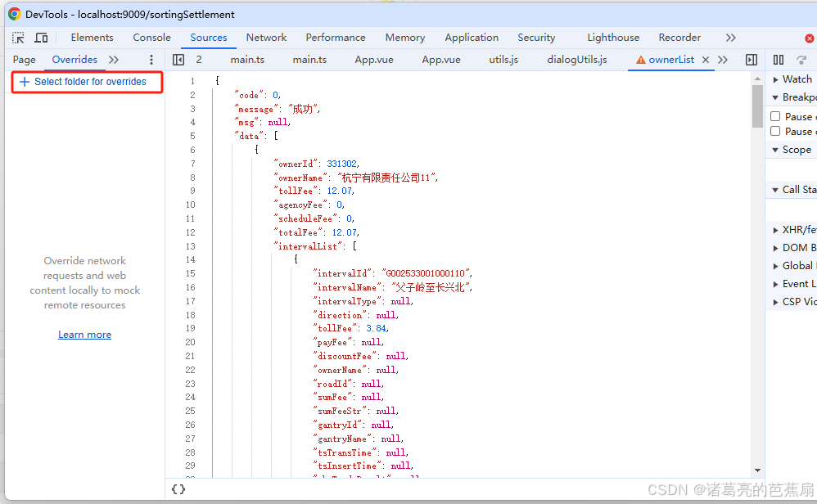This screenshot has width=817, height=504.
Task: Toggle the file navigator sidebar icon
Action: [178, 60]
